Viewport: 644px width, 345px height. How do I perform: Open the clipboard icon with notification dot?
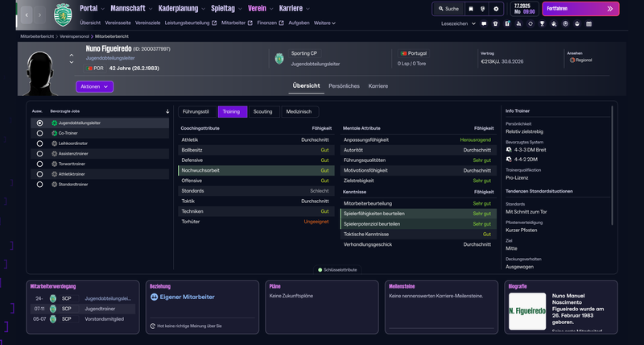coord(507,24)
